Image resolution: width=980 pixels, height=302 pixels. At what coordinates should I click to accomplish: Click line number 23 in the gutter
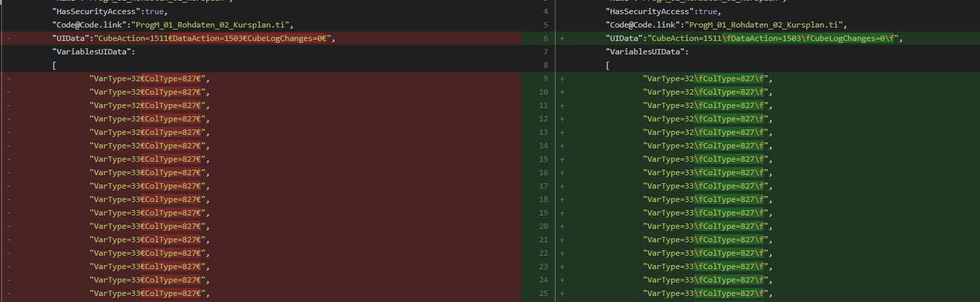543,266
